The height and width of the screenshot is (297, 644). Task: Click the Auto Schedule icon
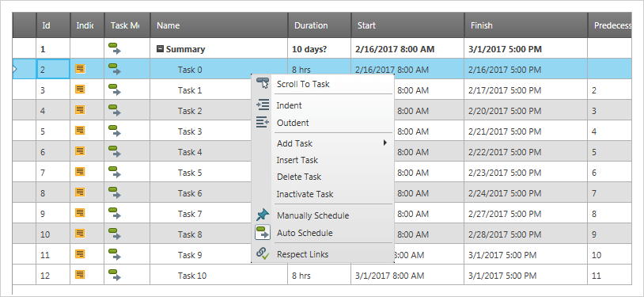pos(263,232)
